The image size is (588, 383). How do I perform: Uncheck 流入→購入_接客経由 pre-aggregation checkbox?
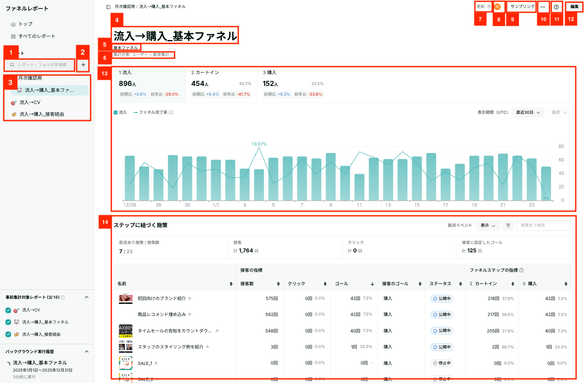[8, 335]
